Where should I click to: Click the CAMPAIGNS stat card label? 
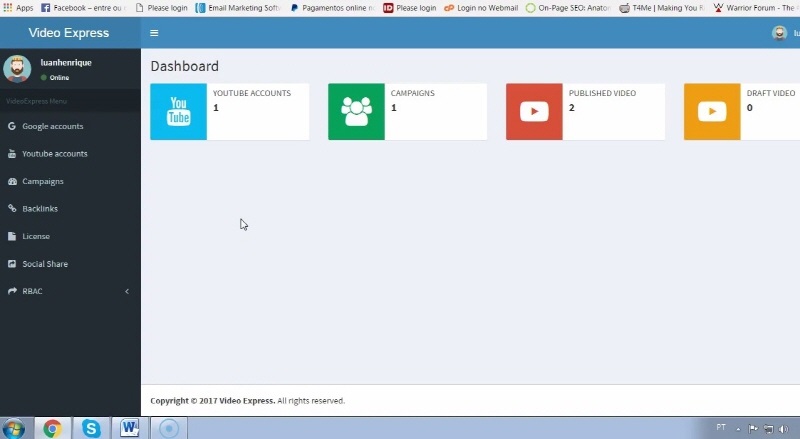[413, 93]
